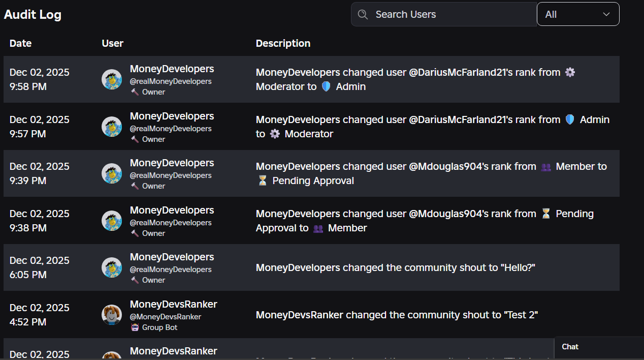Click the Member people icon in the 9:39 PM description
The width and height of the screenshot is (644, 360).
point(546,167)
